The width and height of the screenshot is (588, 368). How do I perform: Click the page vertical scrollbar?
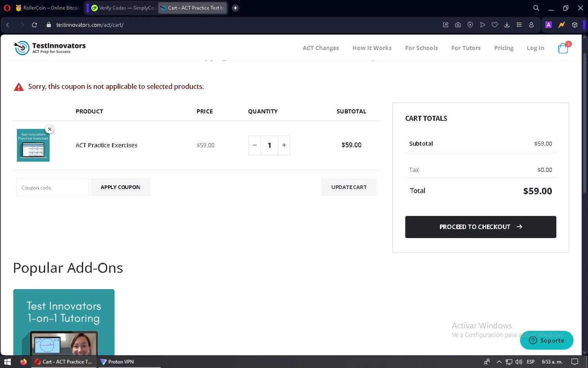[585, 124]
